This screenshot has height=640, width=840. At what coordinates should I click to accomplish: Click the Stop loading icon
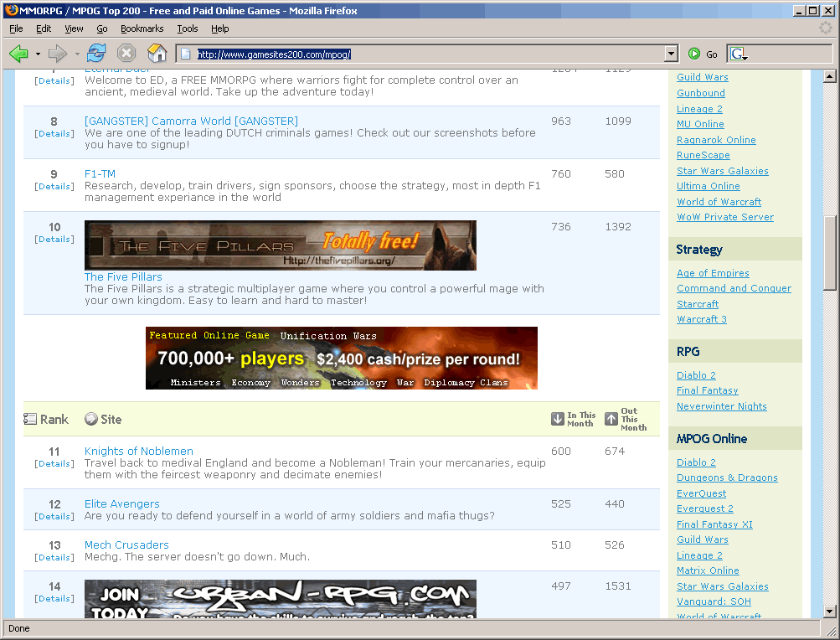126,54
